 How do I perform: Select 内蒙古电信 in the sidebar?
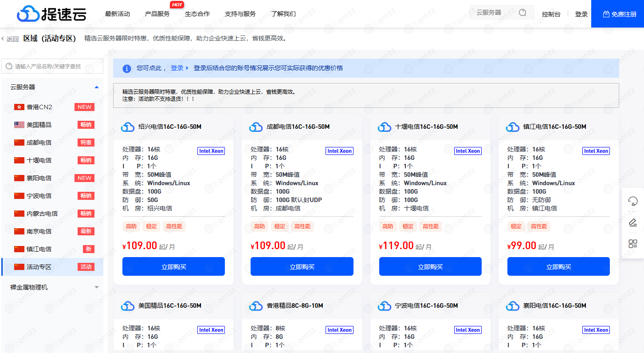pyautogui.click(x=52, y=214)
